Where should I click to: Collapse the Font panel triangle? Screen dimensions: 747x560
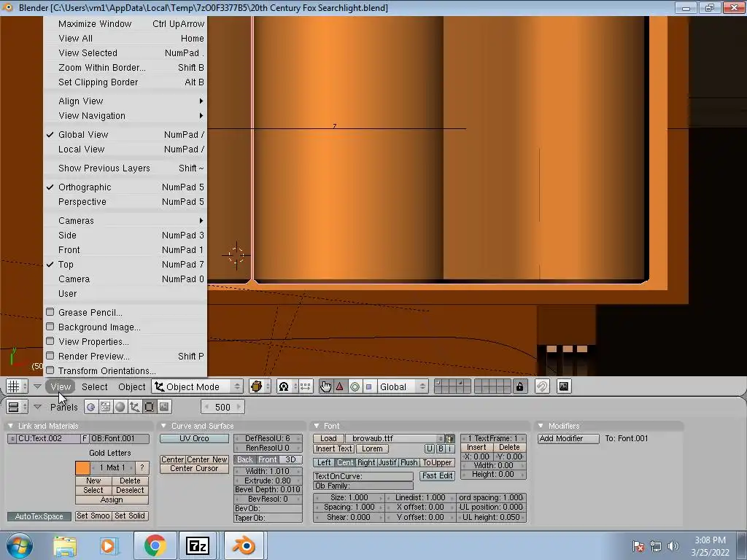point(317,426)
